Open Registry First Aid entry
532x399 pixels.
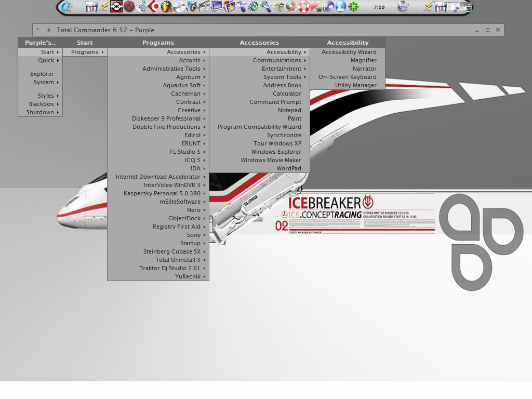(158, 227)
